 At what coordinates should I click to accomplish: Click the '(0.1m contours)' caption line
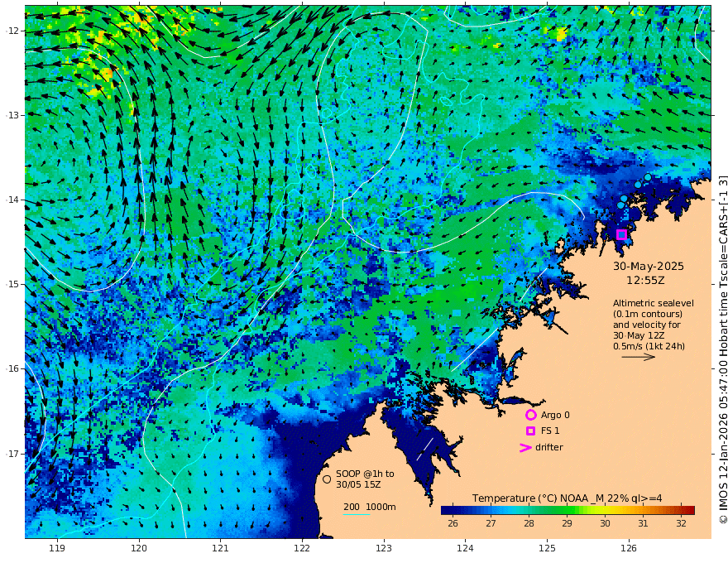(648, 314)
